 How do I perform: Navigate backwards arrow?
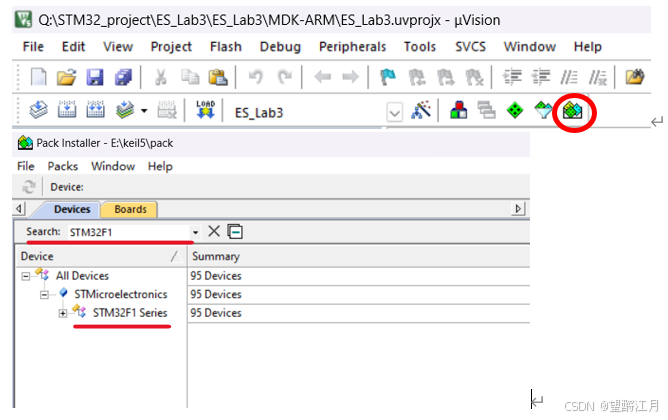(x=322, y=77)
